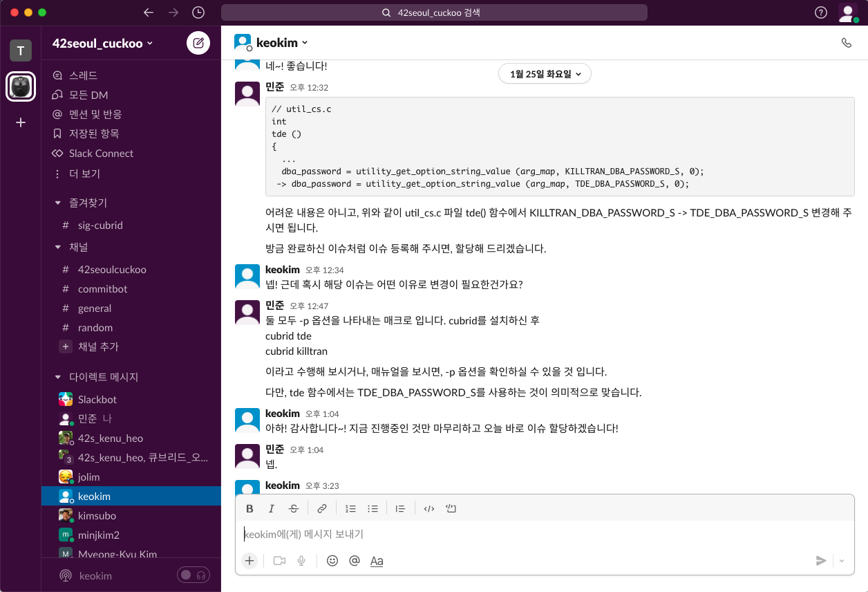868x592 pixels.
Task: Select the italic formatting icon
Action: pos(272,508)
